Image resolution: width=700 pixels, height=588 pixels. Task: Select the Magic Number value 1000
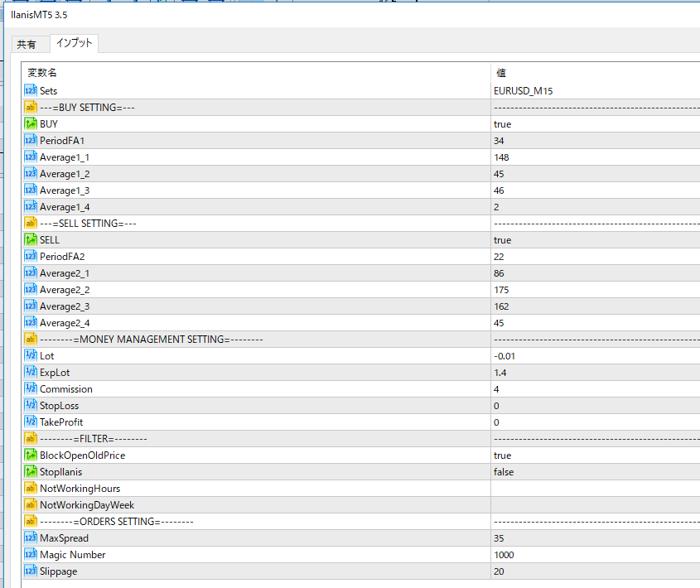[x=504, y=555]
